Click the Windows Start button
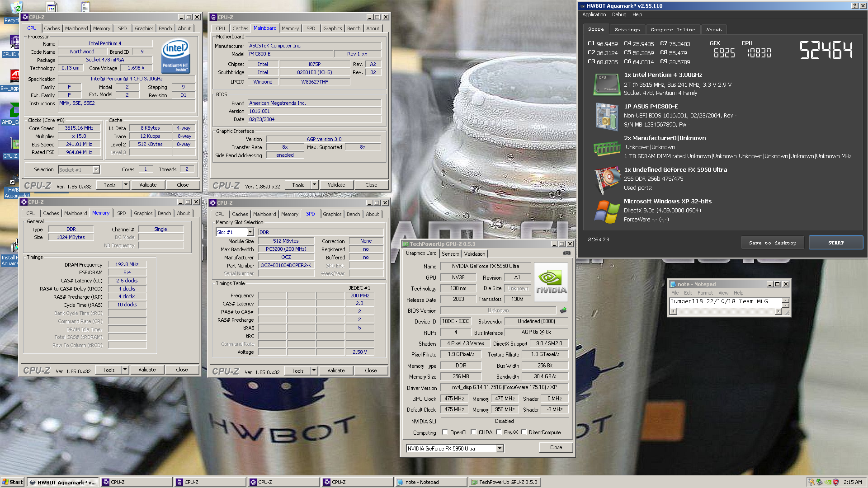868x488 pixels. (x=13, y=482)
